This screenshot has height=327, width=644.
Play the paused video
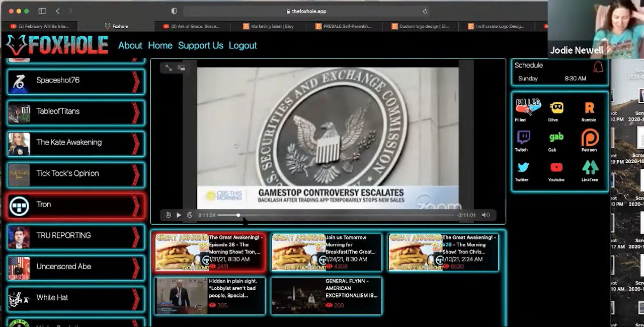pos(179,215)
